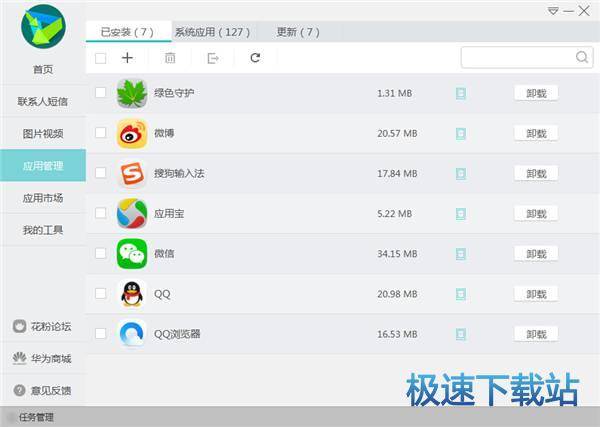This screenshot has height=427, width=600.
Task: Click the export apps toolbar icon
Action: (x=213, y=58)
